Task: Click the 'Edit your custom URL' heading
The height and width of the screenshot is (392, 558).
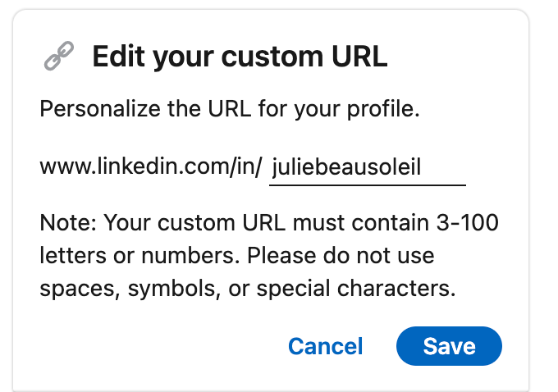Action: [239, 57]
